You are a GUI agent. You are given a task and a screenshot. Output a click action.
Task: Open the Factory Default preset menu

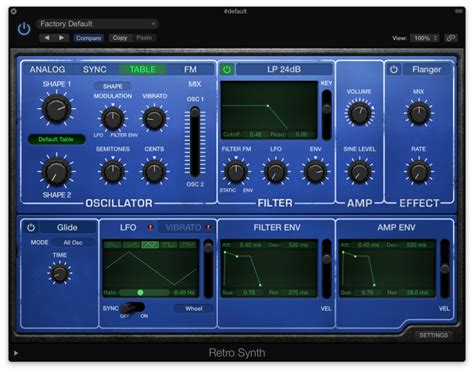coord(97,24)
